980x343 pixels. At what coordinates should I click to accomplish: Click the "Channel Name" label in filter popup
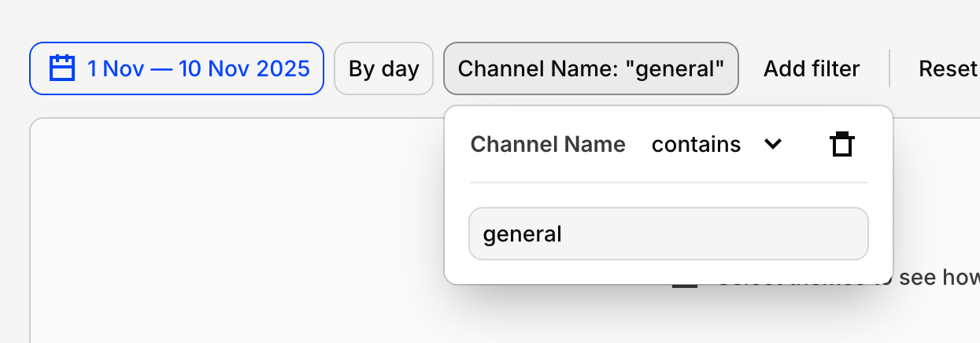click(548, 145)
